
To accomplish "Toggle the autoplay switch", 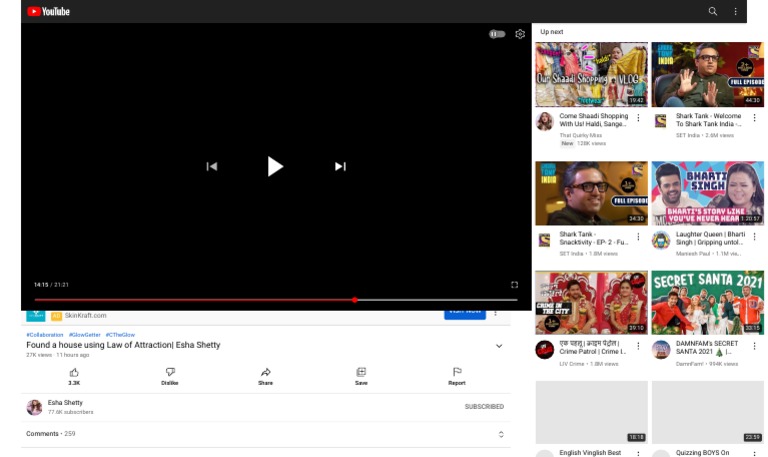I will tap(497, 34).
